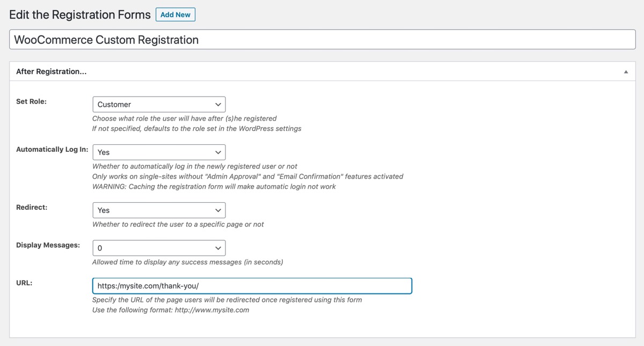
Task: Open the Automatically Log In dropdown
Action: coord(159,152)
